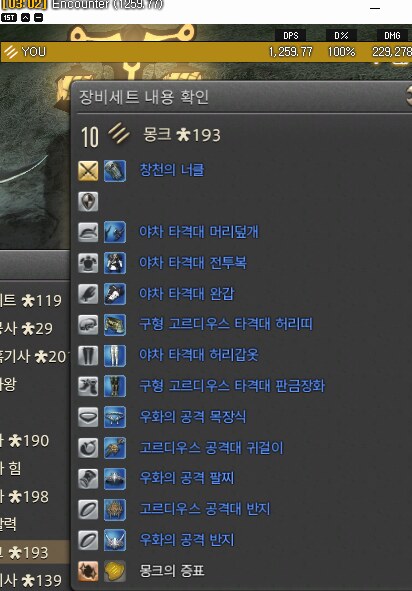Click the 우화의 공격 목장식 necklace icon
The width and height of the screenshot is (412, 591).
click(115, 417)
